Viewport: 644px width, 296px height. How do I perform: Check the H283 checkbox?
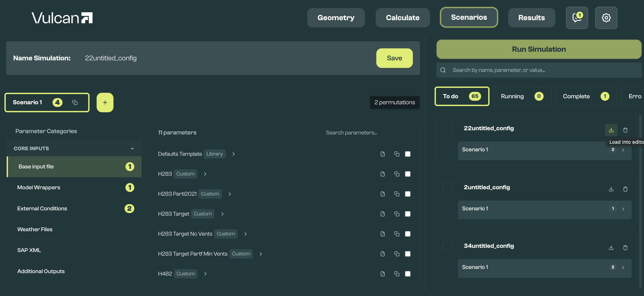click(408, 174)
